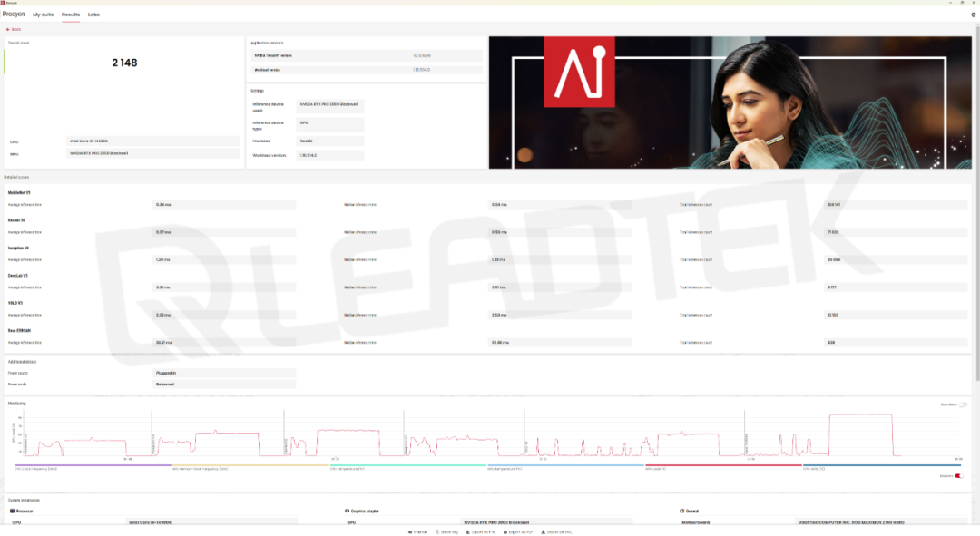Click the Graphics adapter icon
This screenshot has height=536, width=980.
click(347, 511)
